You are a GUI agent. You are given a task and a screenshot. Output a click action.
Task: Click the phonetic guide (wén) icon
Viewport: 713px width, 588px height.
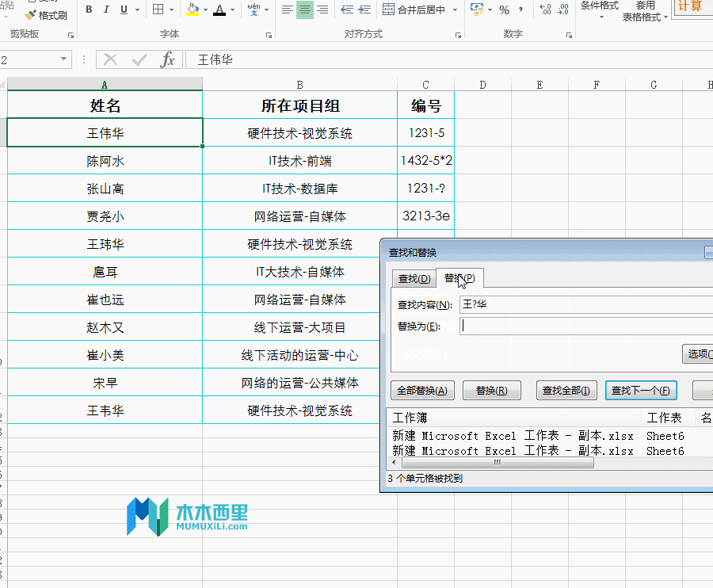coord(254,10)
